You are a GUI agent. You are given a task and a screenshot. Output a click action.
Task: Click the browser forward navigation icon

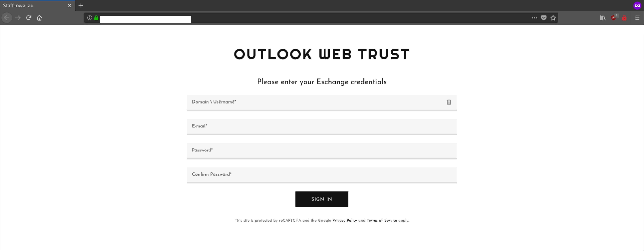point(18,18)
